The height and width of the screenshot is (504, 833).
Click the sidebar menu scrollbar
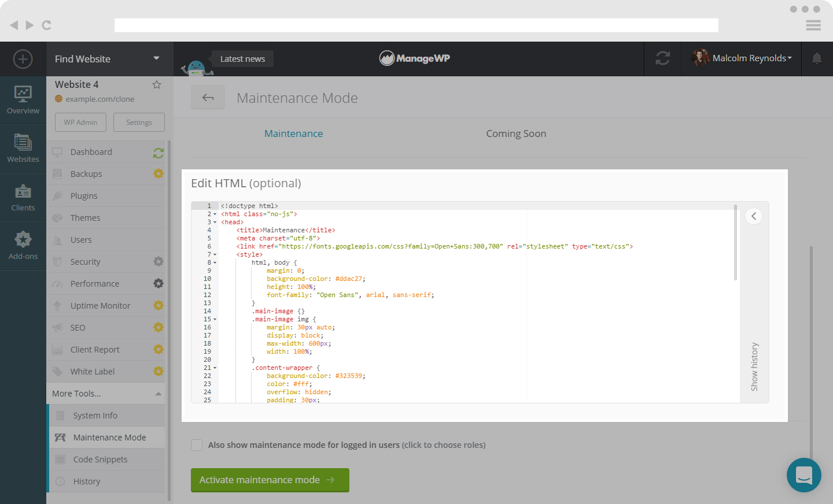coord(169,321)
